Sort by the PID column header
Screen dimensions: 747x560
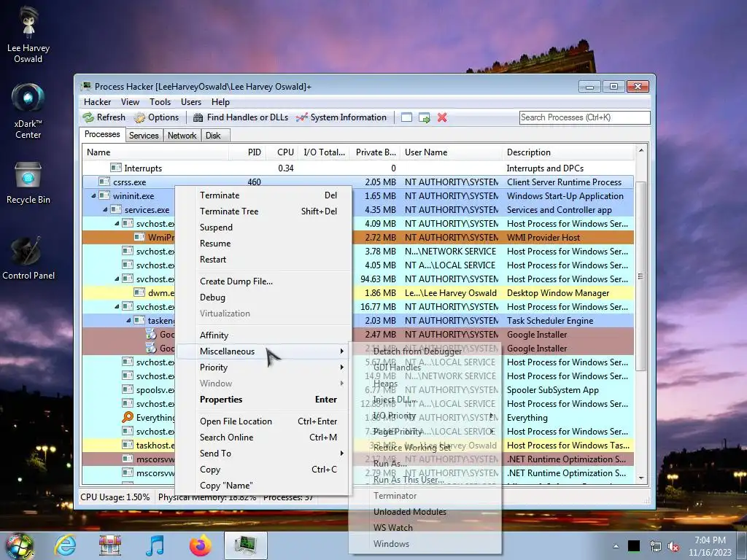(x=247, y=152)
